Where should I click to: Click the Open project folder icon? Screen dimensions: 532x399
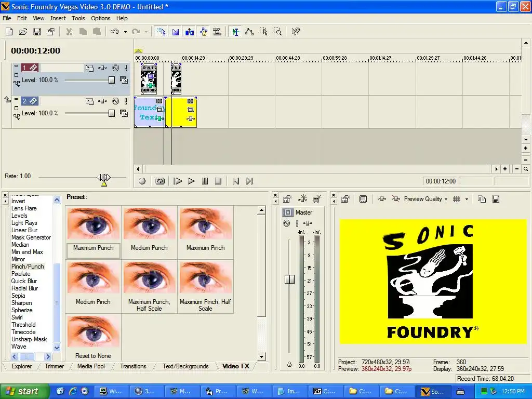[x=23, y=32]
